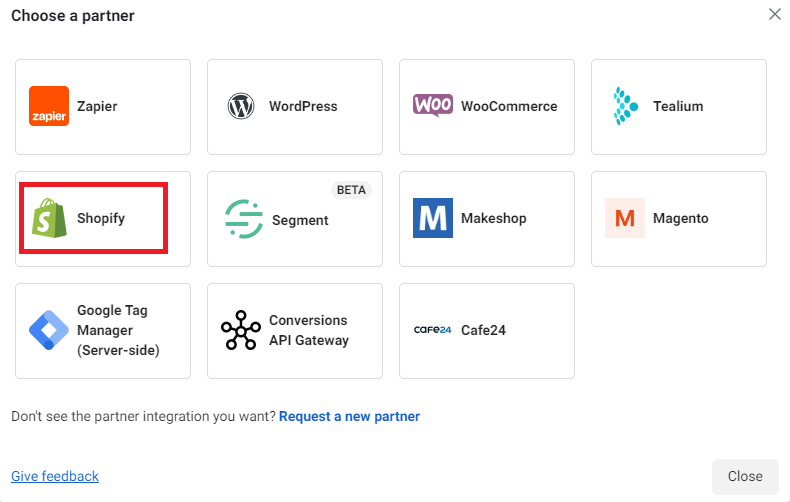This screenshot has width=790, height=502.
Task: Choose the Tealium dotted logo icon
Action: pos(625,106)
